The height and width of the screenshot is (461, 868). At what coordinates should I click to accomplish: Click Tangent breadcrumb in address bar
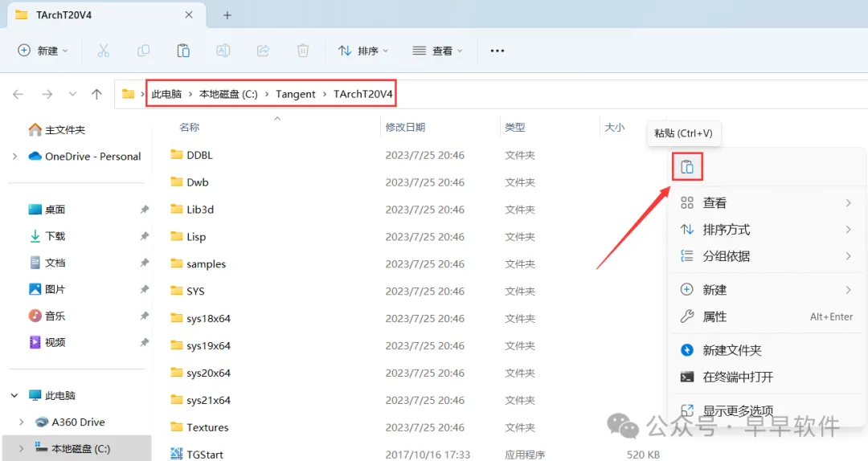pos(296,94)
